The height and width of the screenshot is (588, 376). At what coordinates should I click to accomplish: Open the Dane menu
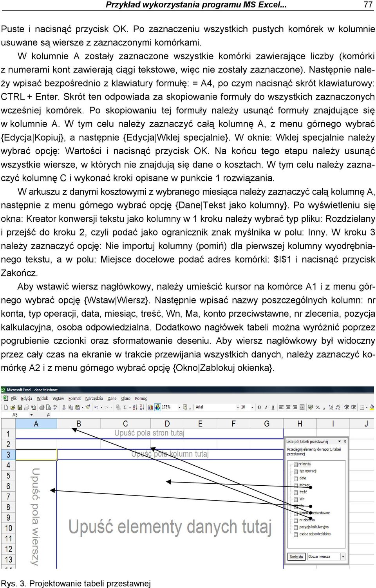point(112,399)
